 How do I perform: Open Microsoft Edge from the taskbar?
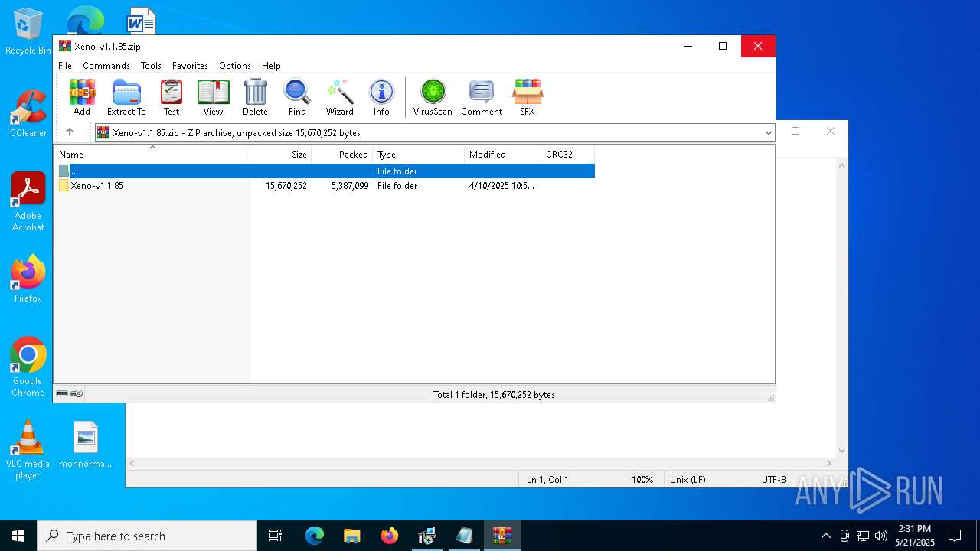pyautogui.click(x=315, y=536)
